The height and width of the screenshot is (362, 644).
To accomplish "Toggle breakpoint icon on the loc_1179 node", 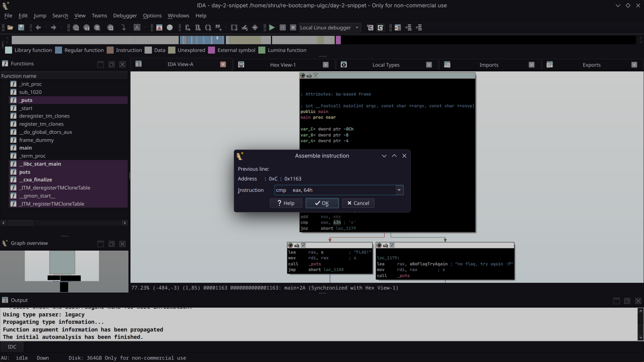I will point(379,245).
